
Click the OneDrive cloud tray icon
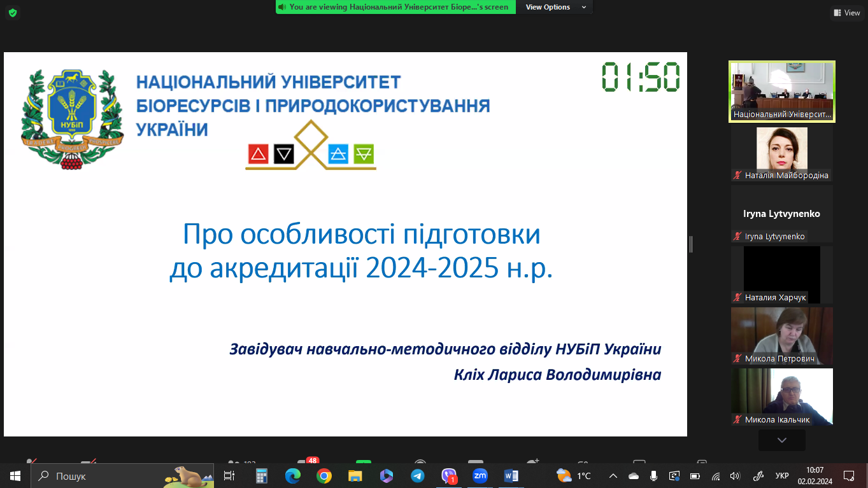pyautogui.click(x=634, y=475)
